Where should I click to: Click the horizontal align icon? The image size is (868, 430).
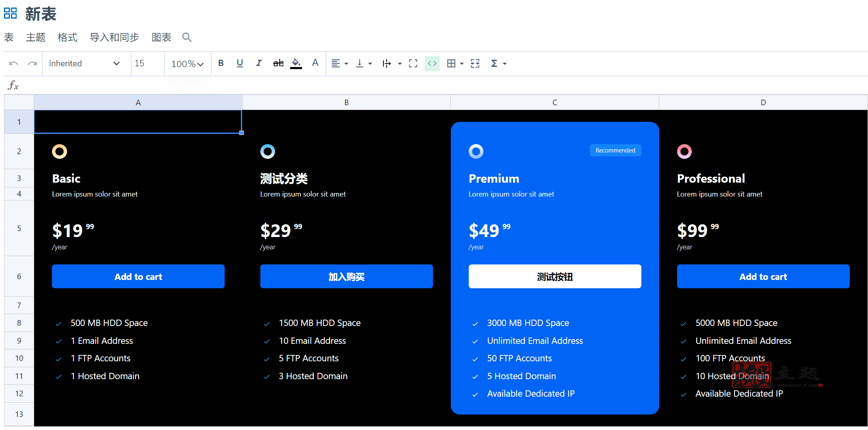(x=336, y=64)
